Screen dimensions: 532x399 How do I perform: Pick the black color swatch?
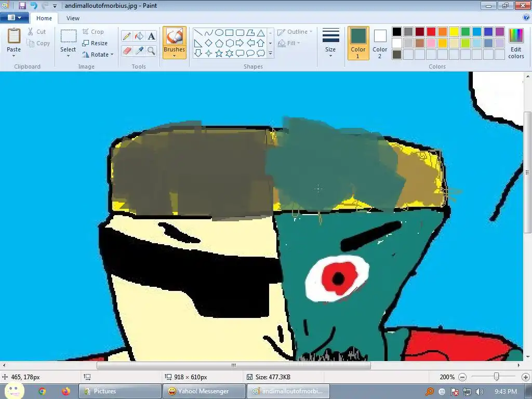(x=397, y=32)
